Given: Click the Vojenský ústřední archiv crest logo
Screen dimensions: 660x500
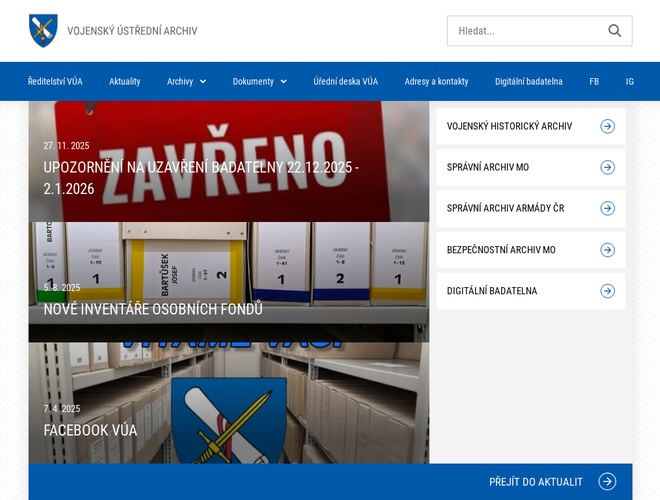Looking at the screenshot, I should point(43,31).
